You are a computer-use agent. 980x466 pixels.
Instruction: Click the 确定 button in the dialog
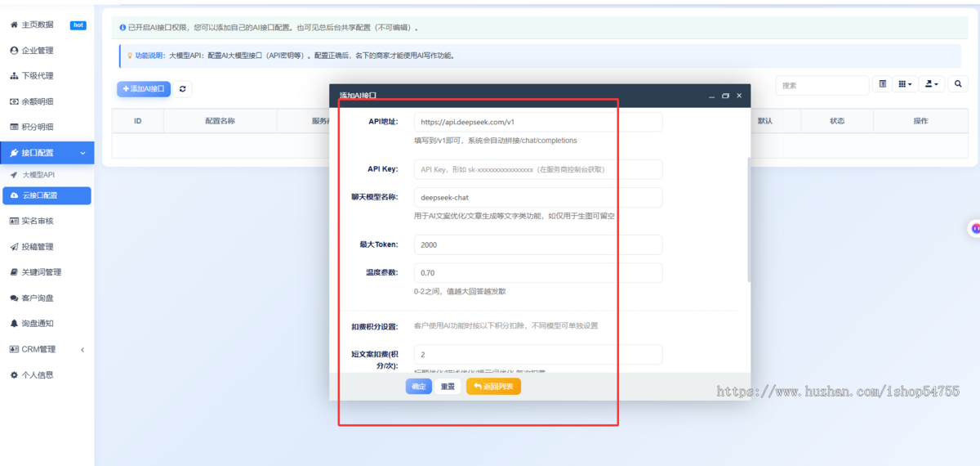pos(419,387)
